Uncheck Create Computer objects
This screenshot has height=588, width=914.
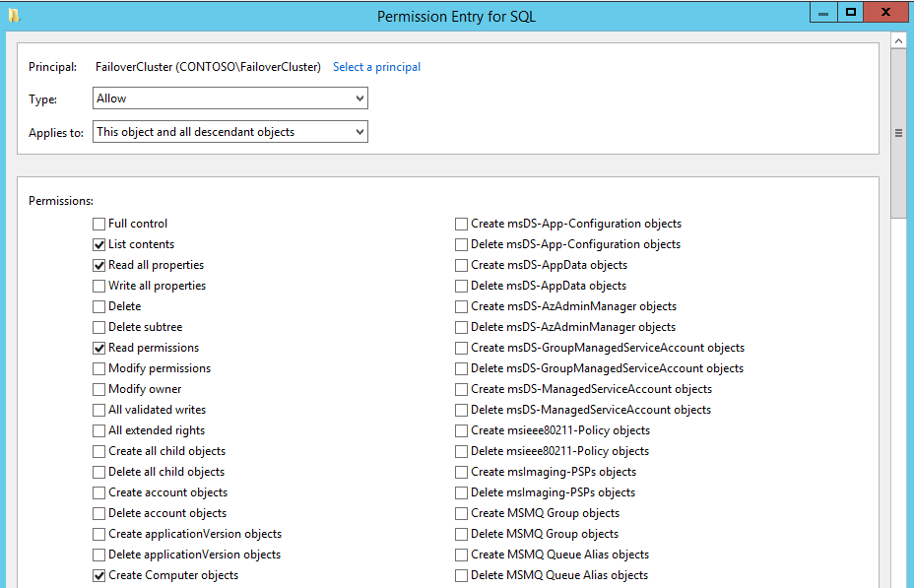(99, 576)
